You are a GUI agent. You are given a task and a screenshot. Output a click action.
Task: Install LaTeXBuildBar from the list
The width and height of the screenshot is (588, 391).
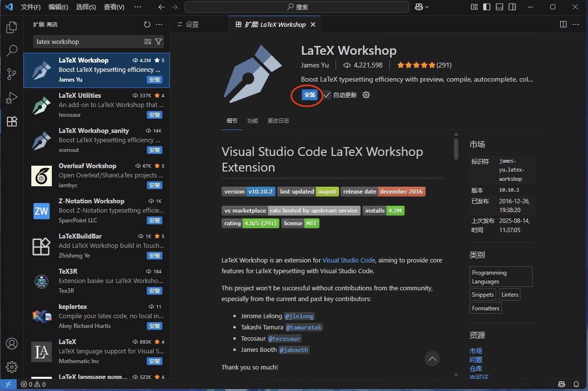155,256
